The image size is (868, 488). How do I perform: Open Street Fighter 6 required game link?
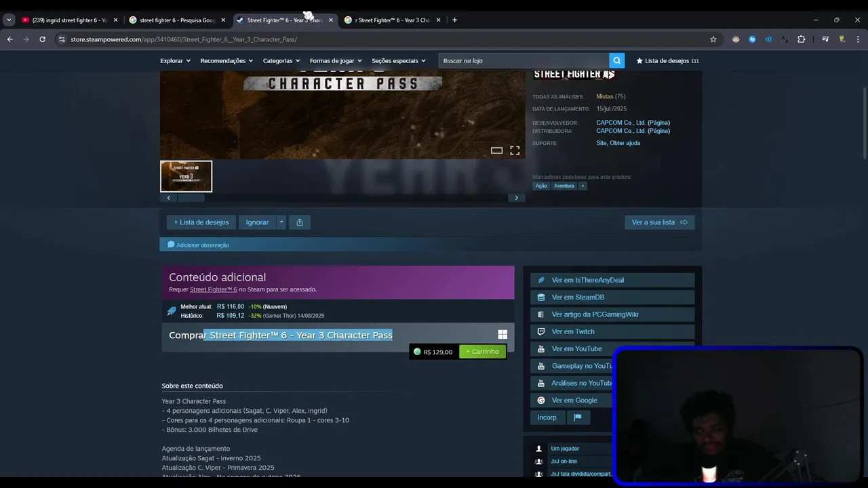214,289
